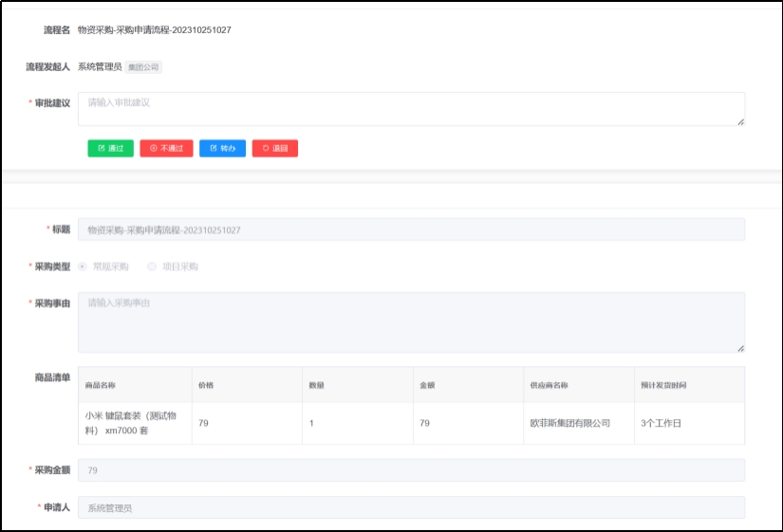Grab the 采购事由 textarea resize handle
Image resolution: width=783 pixels, height=532 pixels.
[x=740, y=348]
